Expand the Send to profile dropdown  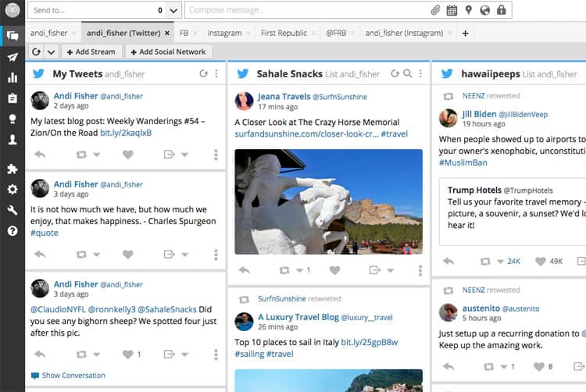pos(173,10)
